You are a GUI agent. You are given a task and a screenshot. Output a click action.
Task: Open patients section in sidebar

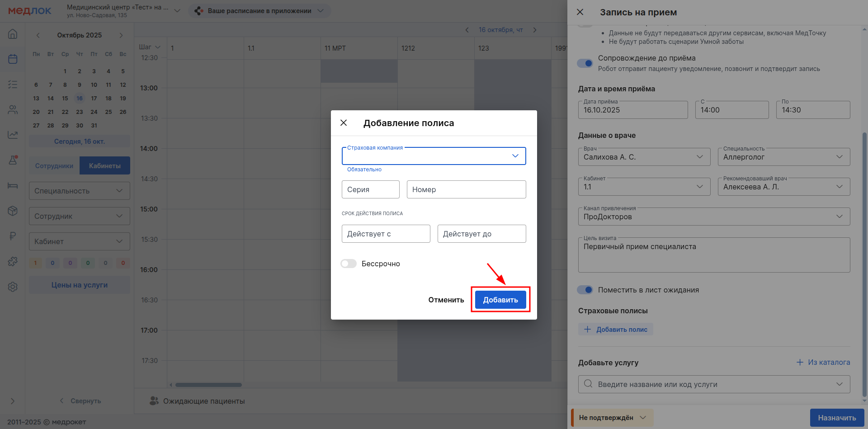(x=13, y=110)
